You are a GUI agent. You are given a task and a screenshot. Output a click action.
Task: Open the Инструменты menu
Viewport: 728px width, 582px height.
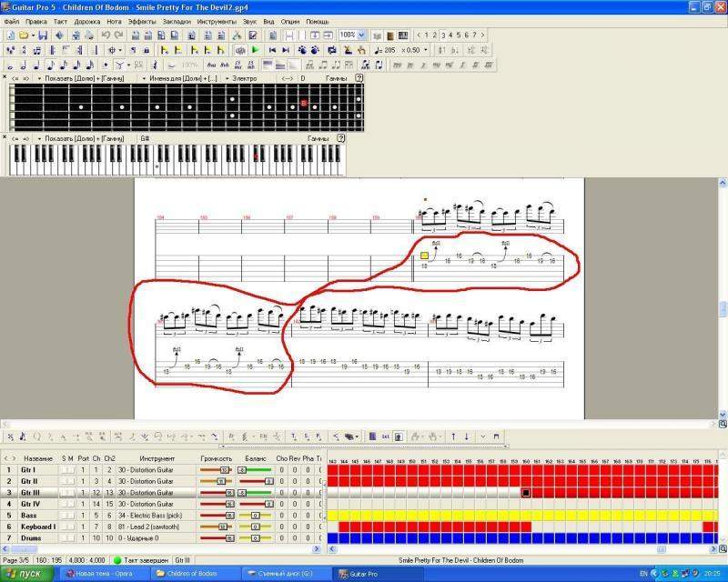tap(216, 20)
